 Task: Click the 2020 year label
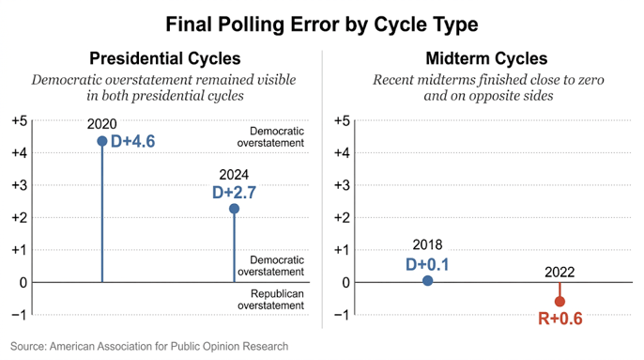(x=101, y=124)
